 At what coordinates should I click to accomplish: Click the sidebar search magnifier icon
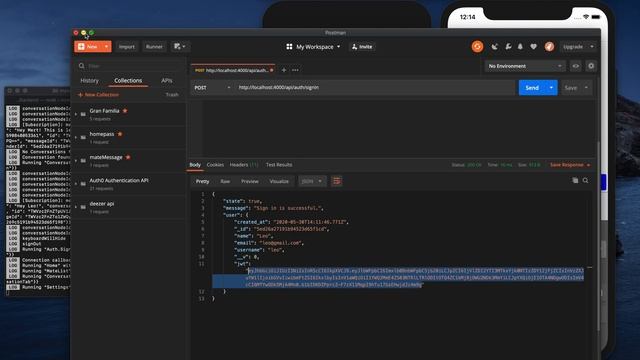pos(82,66)
